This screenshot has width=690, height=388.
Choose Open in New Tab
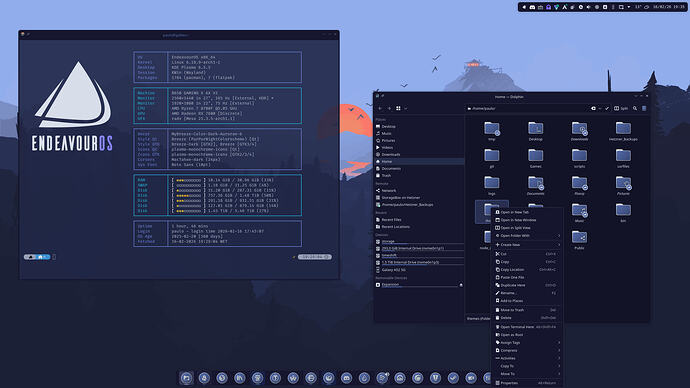pyautogui.click(x=527, y=212)
